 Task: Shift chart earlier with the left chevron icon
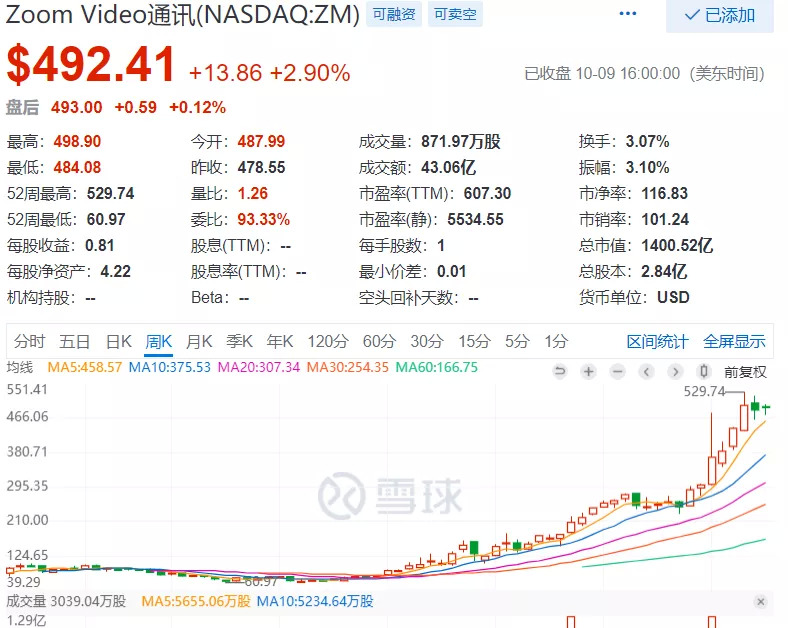pyautogui.click(x=647, y=372)
